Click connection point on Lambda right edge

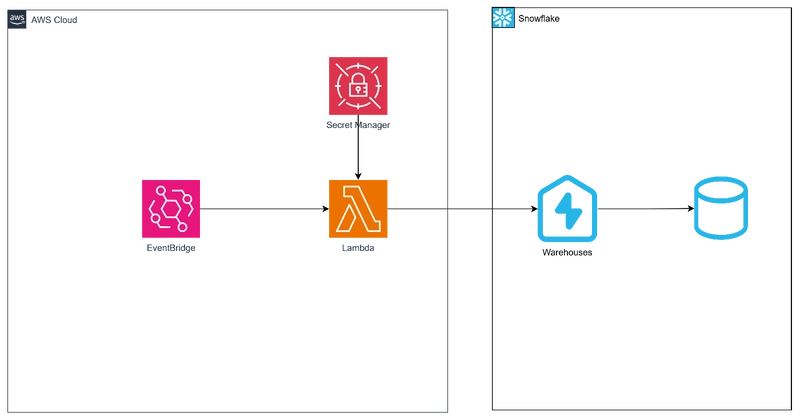click(x=390, y=209)
